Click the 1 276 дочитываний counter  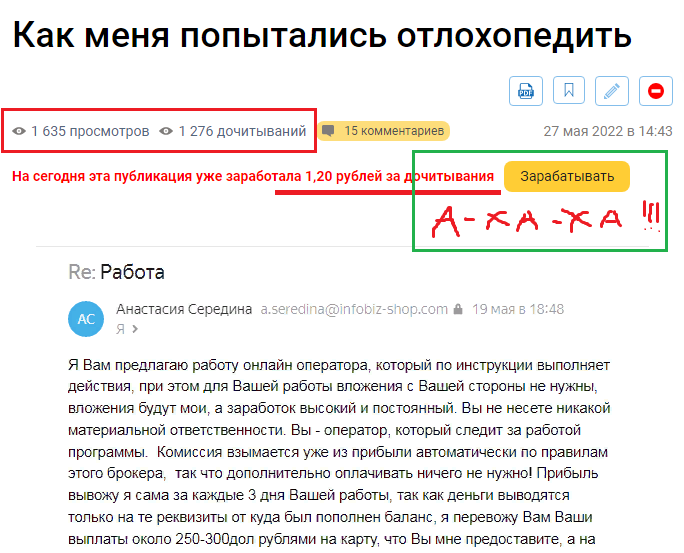tap(242, 131)
